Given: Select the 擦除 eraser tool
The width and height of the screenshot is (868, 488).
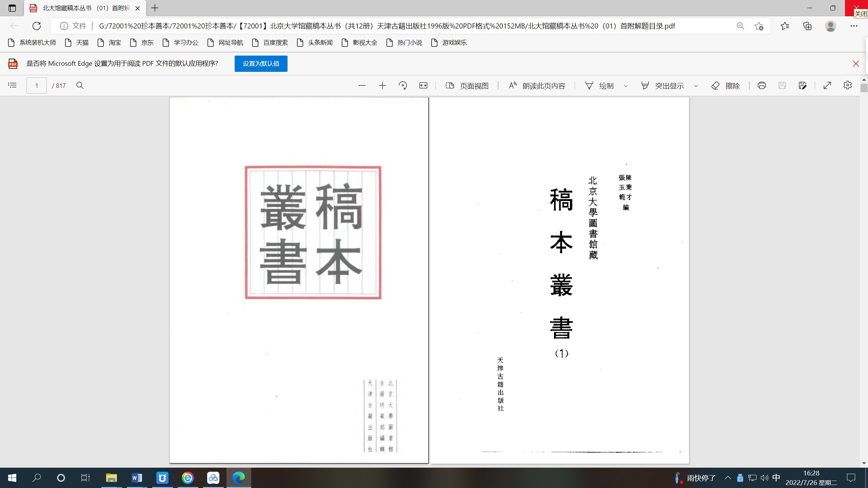Looking at the screenshot, I should click(726, 86).
